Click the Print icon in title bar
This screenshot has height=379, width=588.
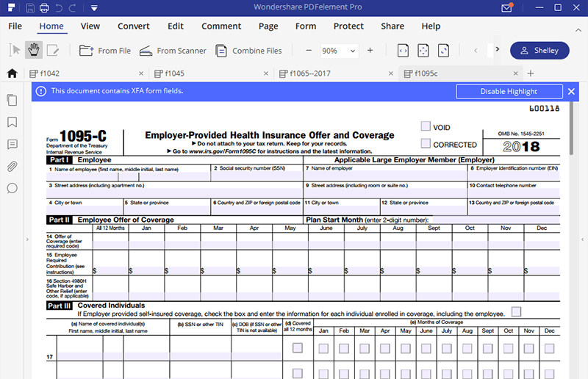pyautogui.click(x=44, y=9)
